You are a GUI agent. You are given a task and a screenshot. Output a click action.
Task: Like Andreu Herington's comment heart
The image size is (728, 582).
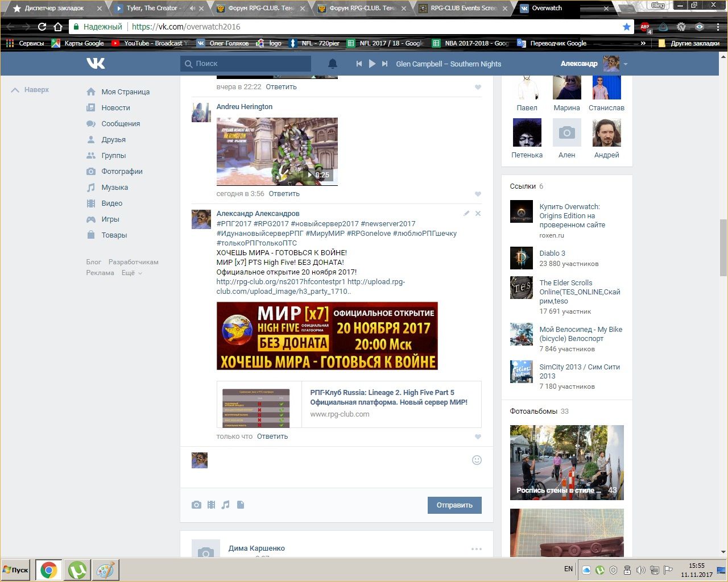478,194
